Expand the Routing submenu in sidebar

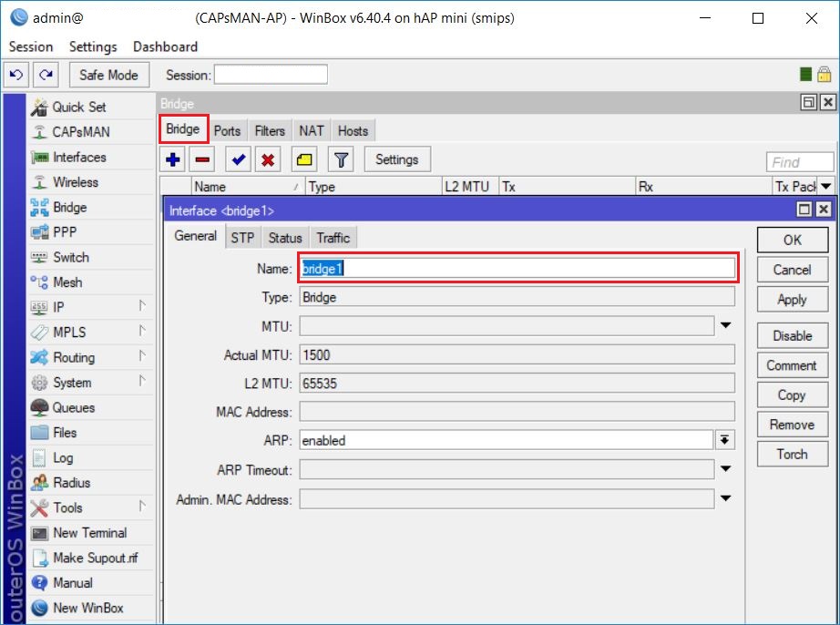point(90,358)
